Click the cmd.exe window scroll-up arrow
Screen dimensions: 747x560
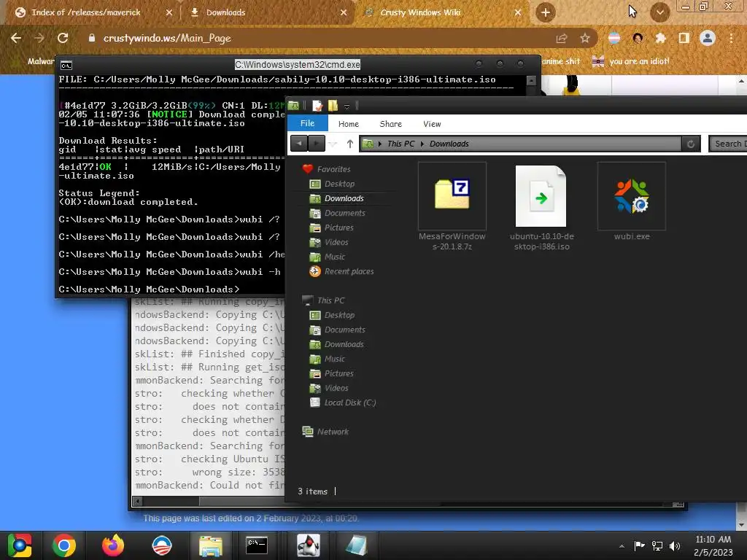[x=531, y=80]
